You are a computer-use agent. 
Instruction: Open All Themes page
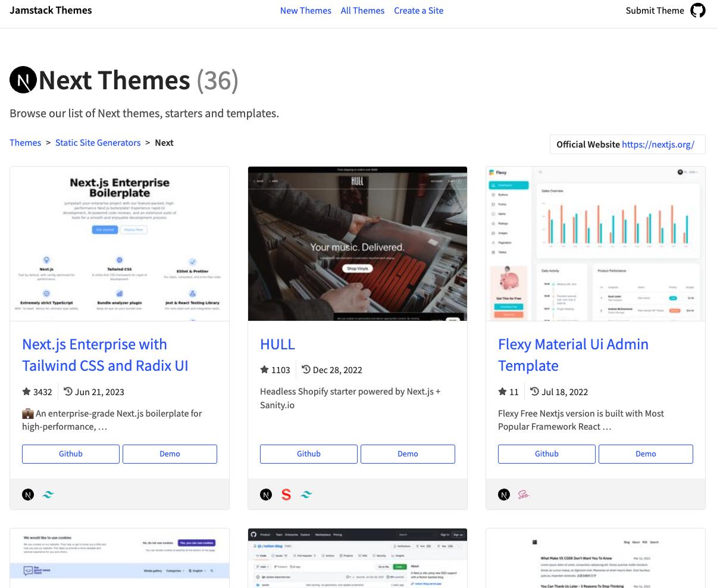362,11
